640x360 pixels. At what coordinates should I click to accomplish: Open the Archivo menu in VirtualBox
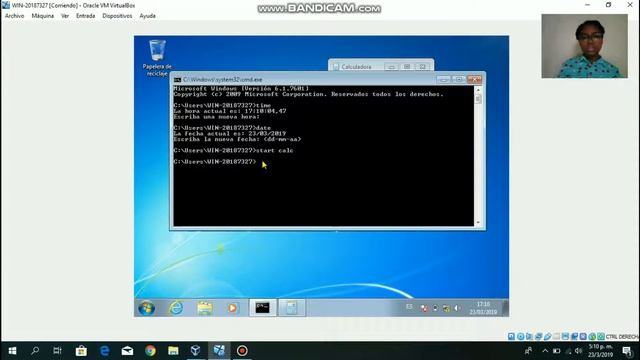coord(14,16)
